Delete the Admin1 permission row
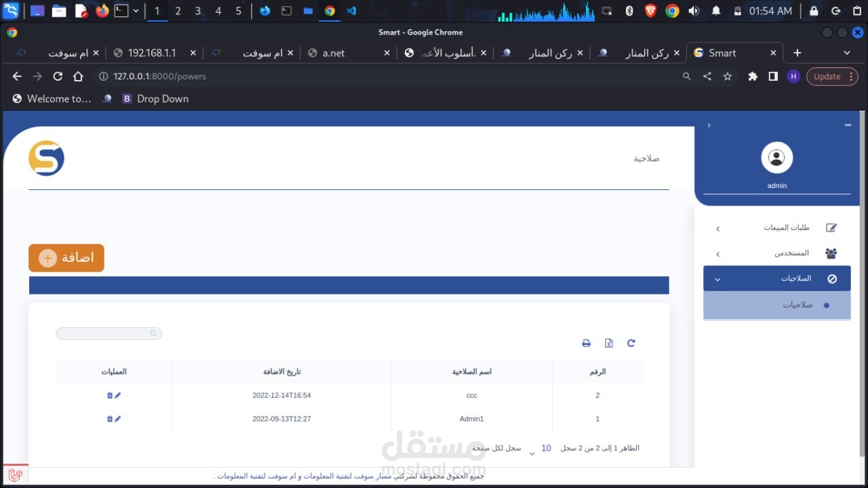 pyautogui.click(x=110, y=419)
